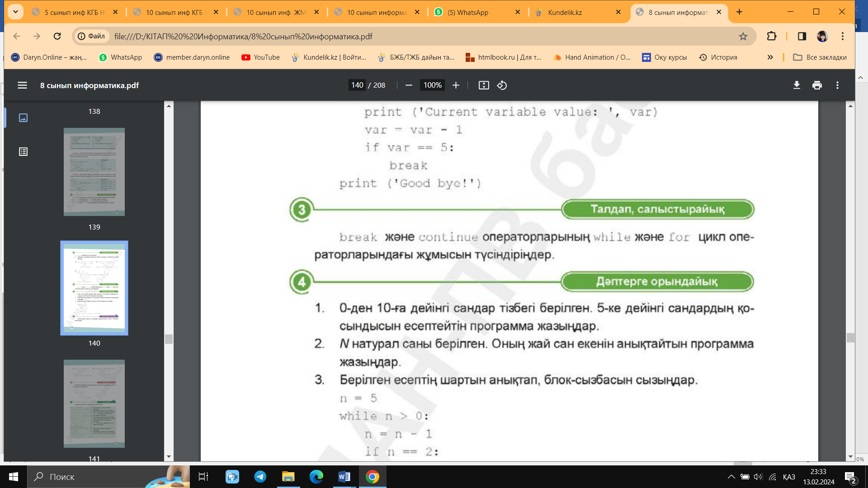Click the fit to page icon
The height and width of the screenshot is (488, 868).
tap(484, 85)
